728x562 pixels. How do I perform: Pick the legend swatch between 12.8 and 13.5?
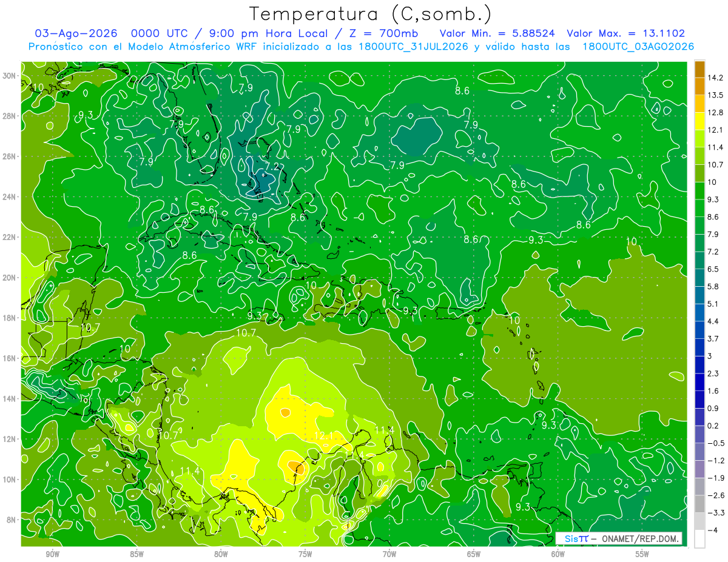coord(699,104)
